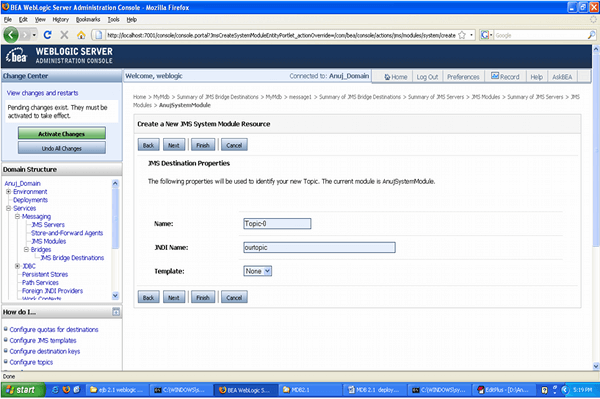Collapse the Bridges tree node
The image size is (600, 399).
tap(26, 249)
